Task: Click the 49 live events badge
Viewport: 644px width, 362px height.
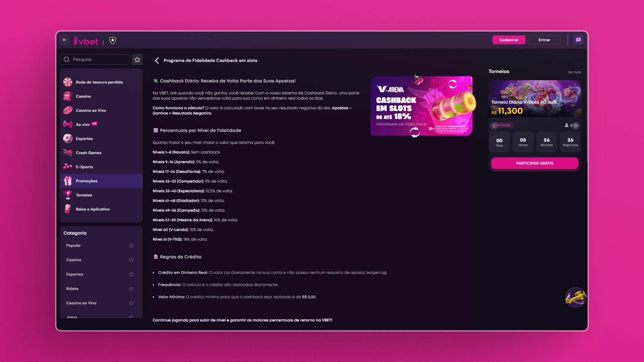Action: tap(95, 123)
